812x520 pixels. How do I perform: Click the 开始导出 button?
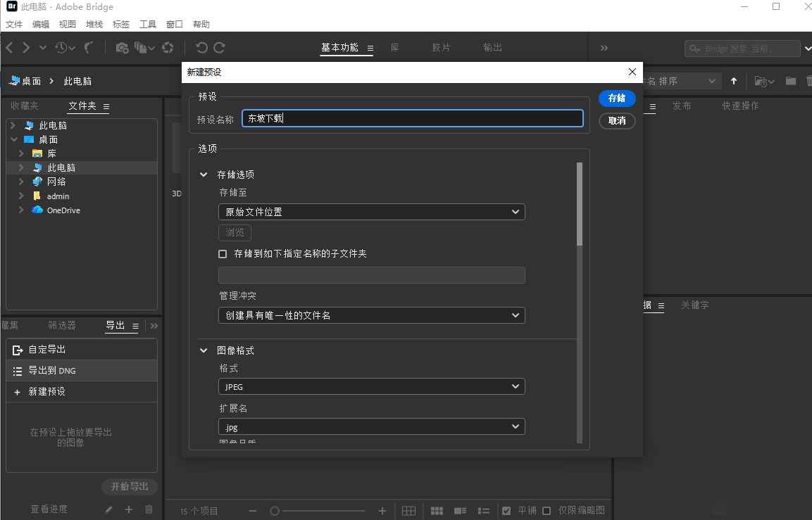[130, 486]
